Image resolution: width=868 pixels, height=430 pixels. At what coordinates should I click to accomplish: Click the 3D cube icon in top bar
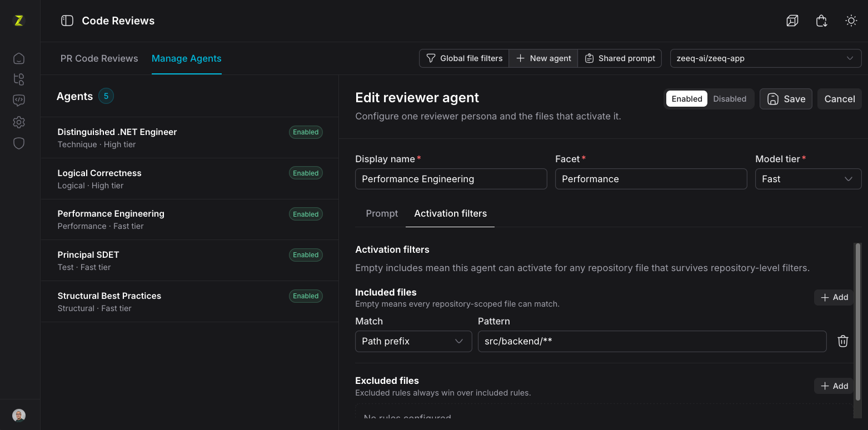click(x=792, y=21)
